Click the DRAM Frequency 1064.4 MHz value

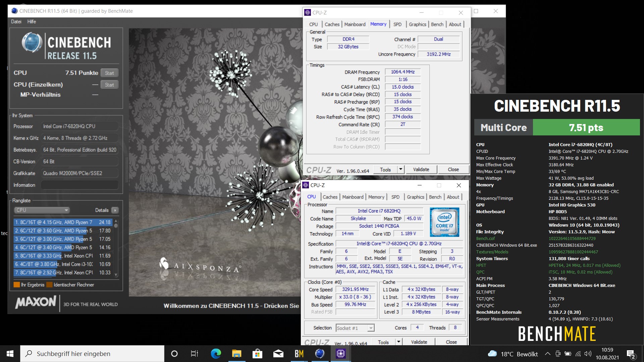tap(403, 72)
